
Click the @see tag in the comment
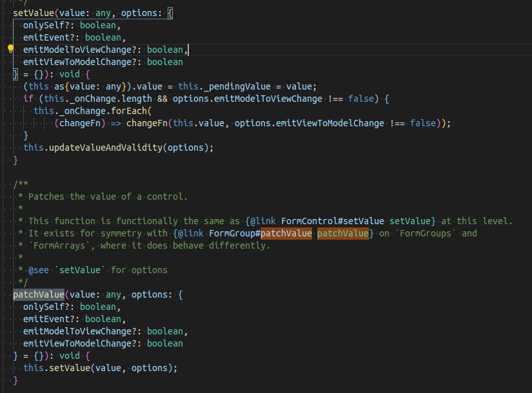[39, 270]
